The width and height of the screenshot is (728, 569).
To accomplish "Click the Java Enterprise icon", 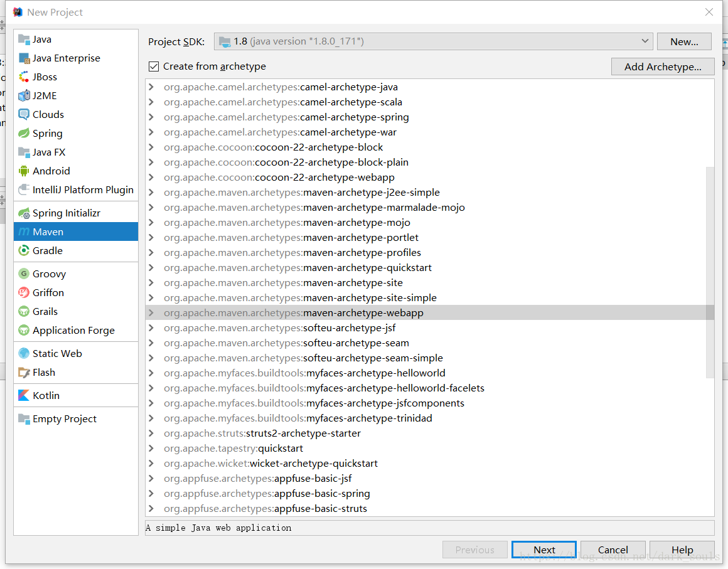I will coord(24,58).
